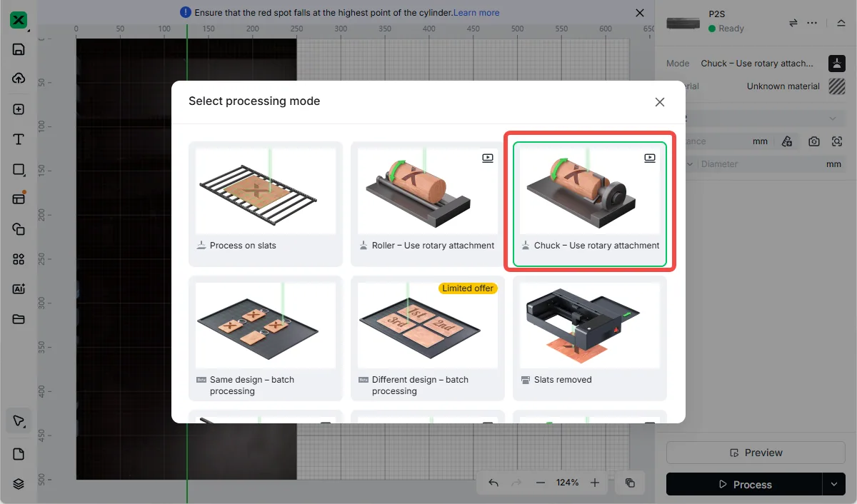Click the import image plus icon
This screenshot has height=504, width=857.
(19, 109)
